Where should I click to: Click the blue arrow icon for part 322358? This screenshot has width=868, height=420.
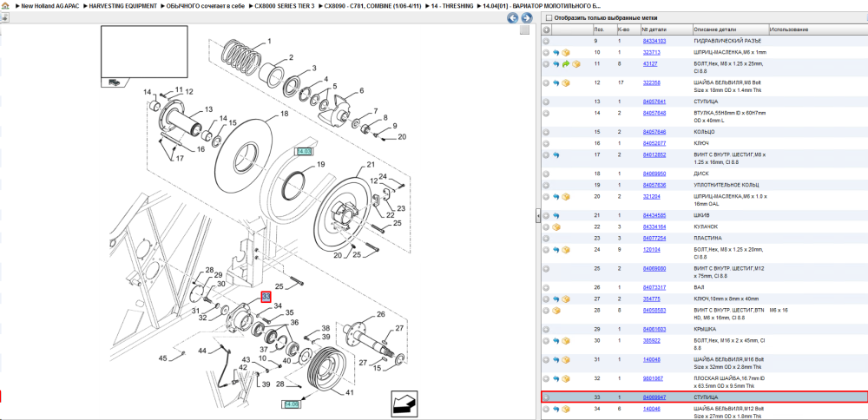pyautogui.click(x=556, y=83)
